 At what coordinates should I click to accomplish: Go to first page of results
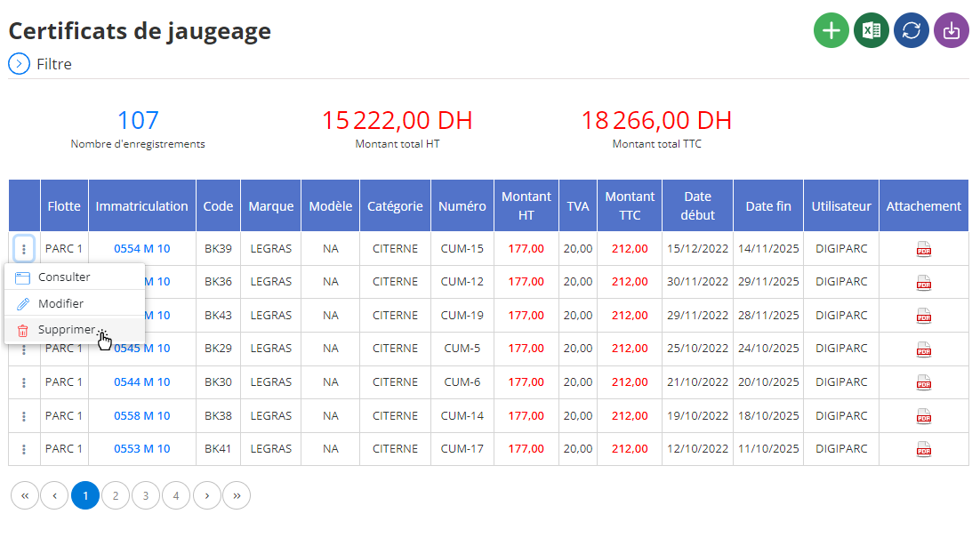[x=24, y=495]
